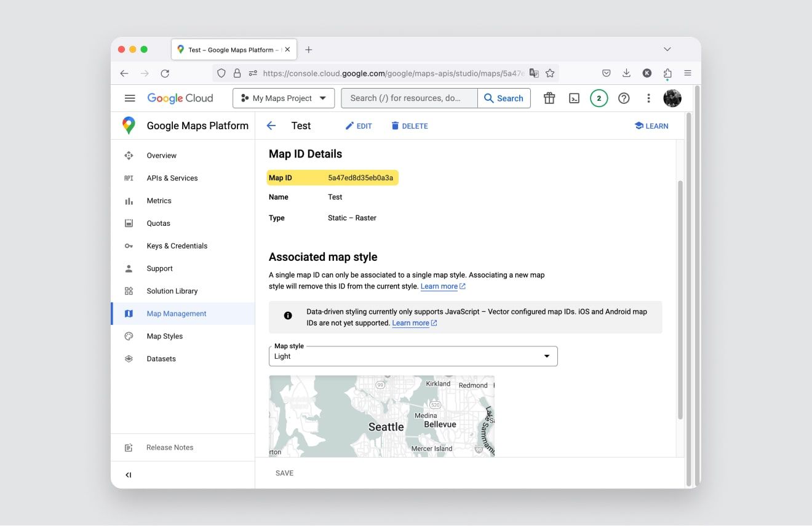Viewport: 812px width, 526px height.
Task: Click the blue Search button
Action: click(504, 98)
